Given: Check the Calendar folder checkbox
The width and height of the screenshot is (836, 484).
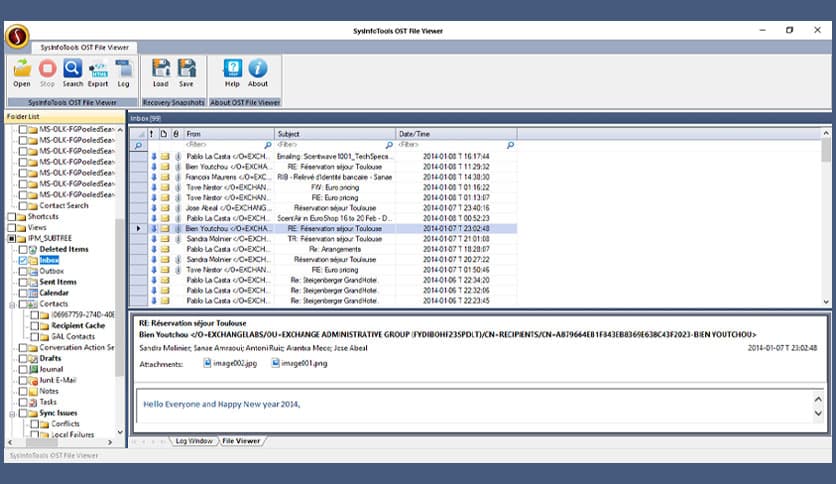Looking at the screenshot, I should tap(23, 293).
